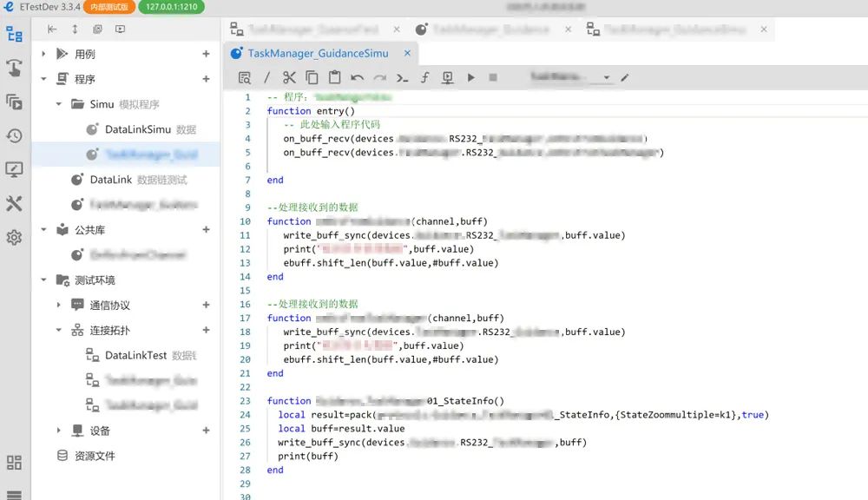This screenshot has height=500, width=868.
Task: Redo the last edit
Action: (x=380, y=77)
